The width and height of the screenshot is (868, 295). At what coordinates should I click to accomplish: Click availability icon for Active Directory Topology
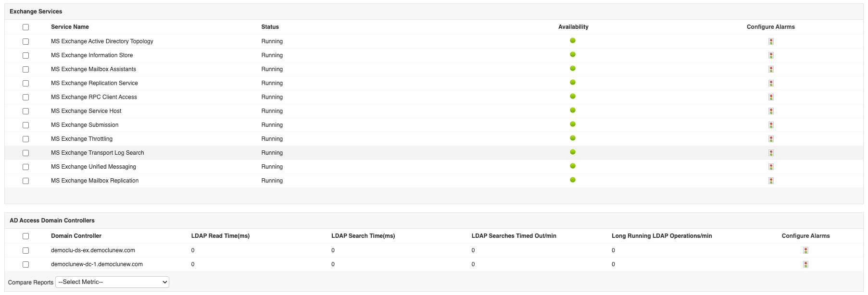573,40
